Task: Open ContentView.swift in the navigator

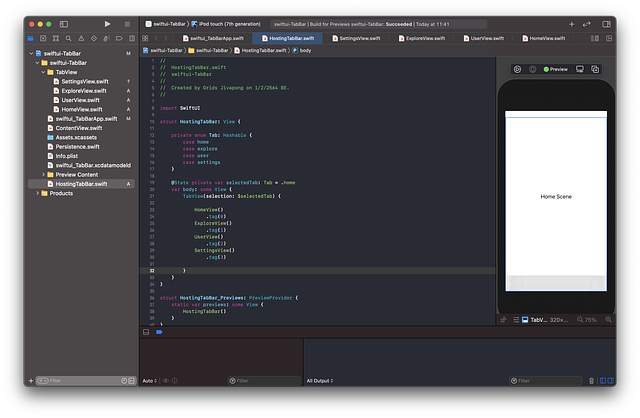Action: [x=75, y=128]
